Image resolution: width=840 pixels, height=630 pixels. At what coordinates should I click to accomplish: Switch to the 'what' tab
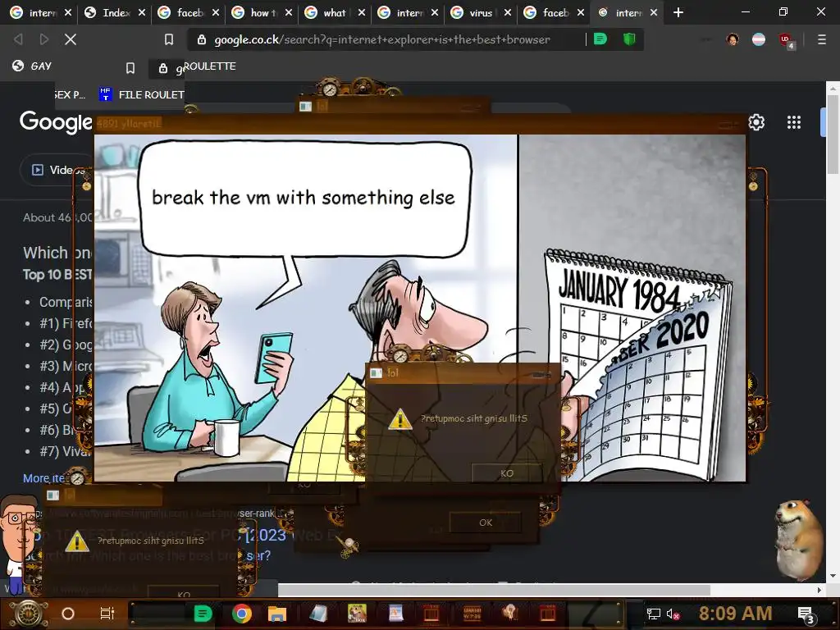[x=333, y=12]
